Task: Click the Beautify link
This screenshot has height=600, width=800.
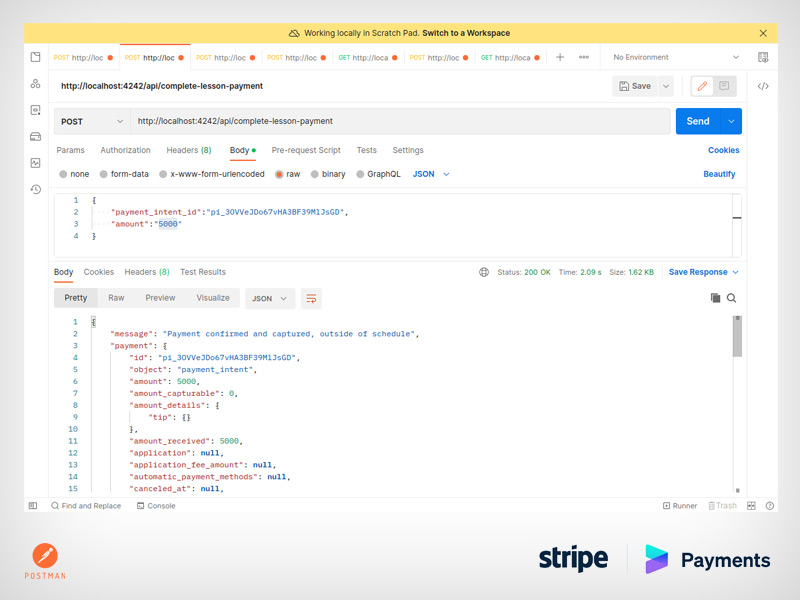Action: point(719,174)
